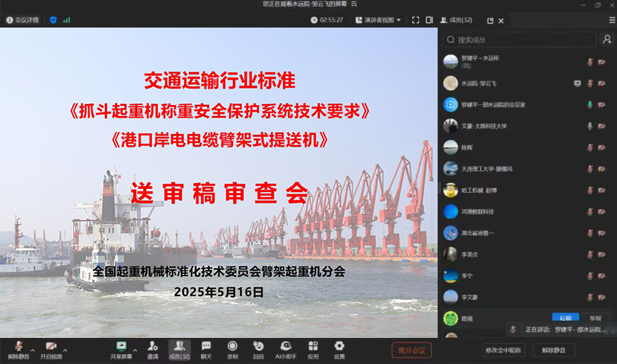Click the avatar of 哈工机械 赵博
617x364 pixels.
click(450, 191)
